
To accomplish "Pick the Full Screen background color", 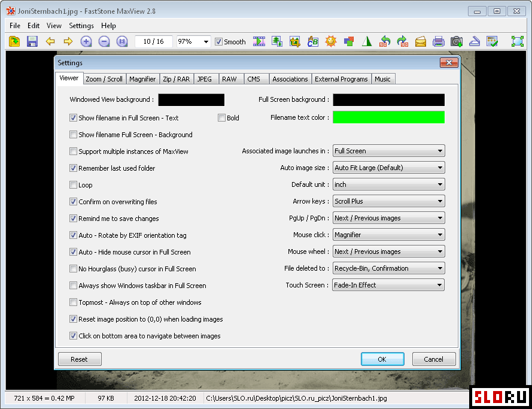I will click(388, 100).
